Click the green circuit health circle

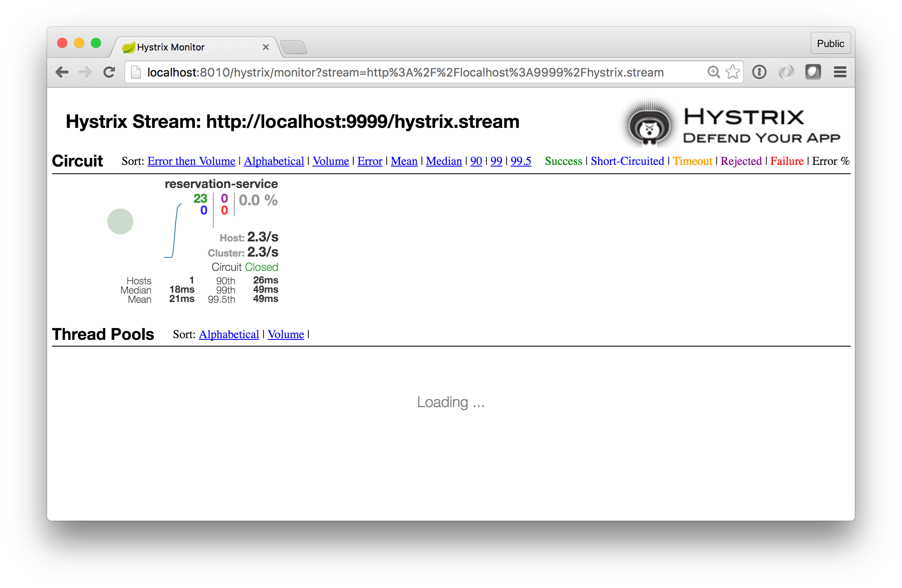[120, 221]
